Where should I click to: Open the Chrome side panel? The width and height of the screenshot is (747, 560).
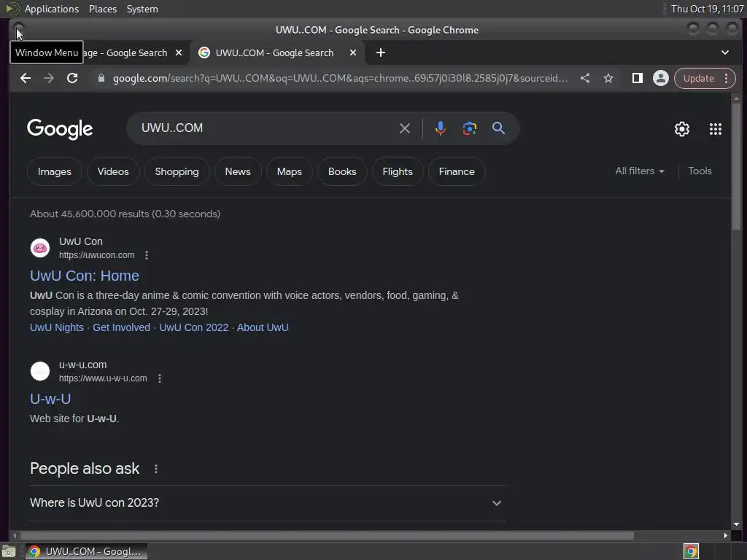[637, 78]
